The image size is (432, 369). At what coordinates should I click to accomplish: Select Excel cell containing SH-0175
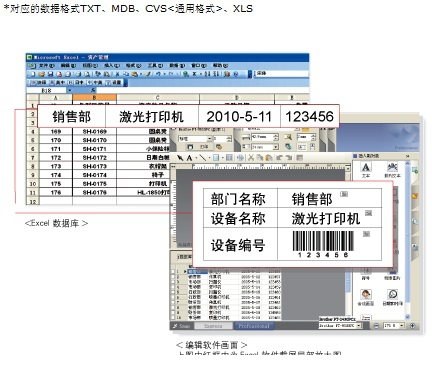coord(94,184)
